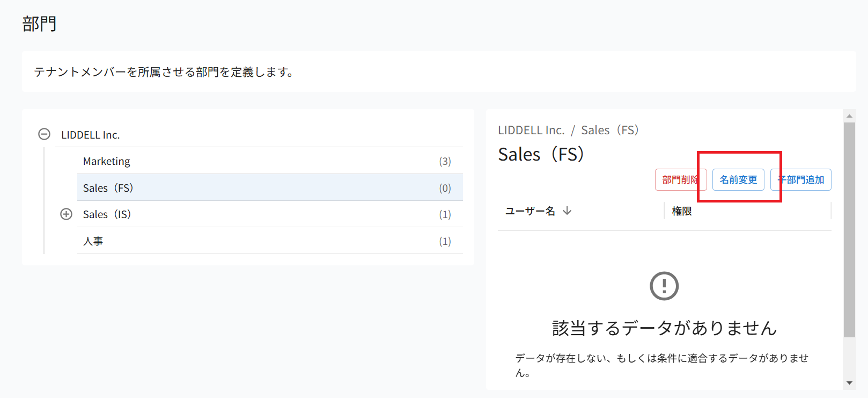Click the Sales (FS) breadcrumb text
868x398 pixels.
(x=610, y=130)
